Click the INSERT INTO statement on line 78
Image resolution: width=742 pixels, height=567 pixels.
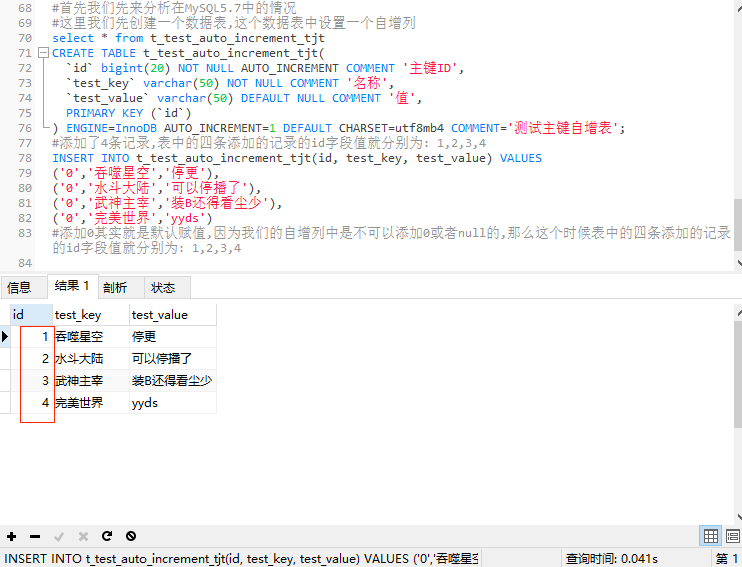(x=297, y=158)
